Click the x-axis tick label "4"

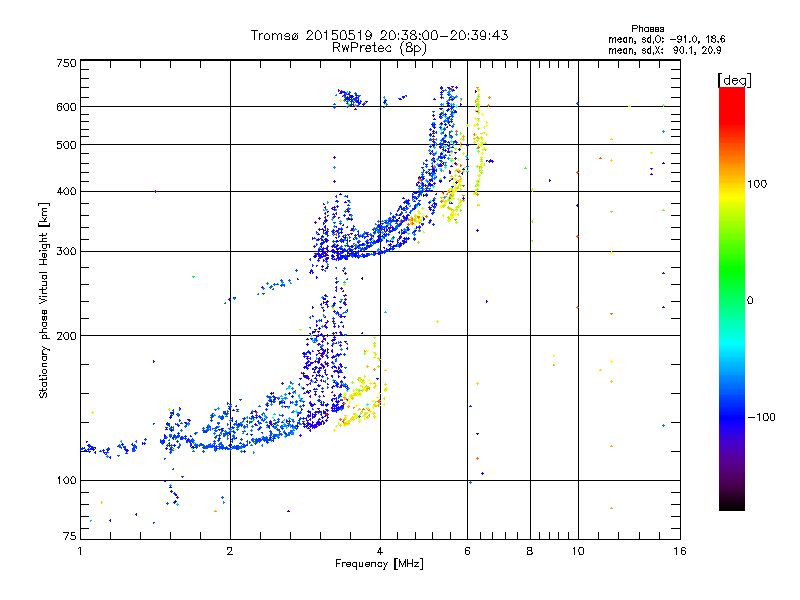[380, 551]
